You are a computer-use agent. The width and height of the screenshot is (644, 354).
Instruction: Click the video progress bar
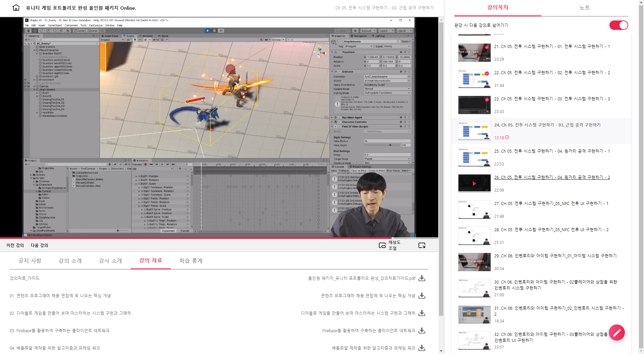pyautogui.click(x=219, y=238)
